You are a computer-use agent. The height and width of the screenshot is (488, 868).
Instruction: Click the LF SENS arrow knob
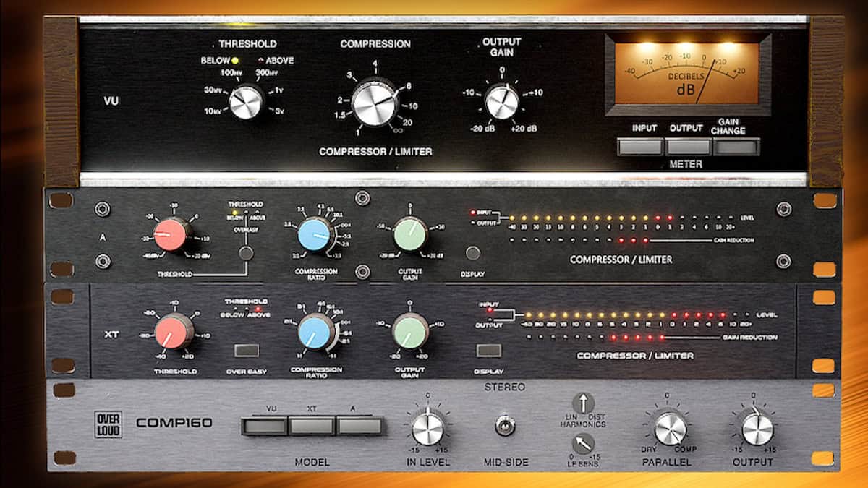[x=583, y=444]
